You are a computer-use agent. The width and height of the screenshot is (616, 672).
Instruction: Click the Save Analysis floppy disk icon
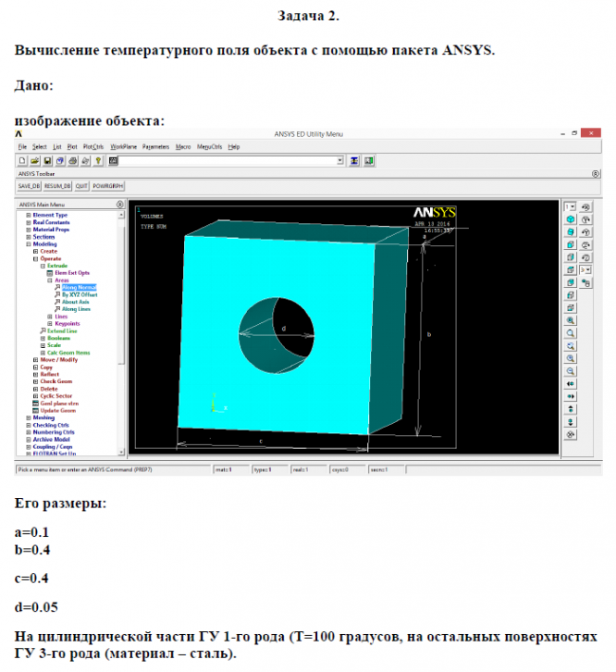[x=47, y=161]
